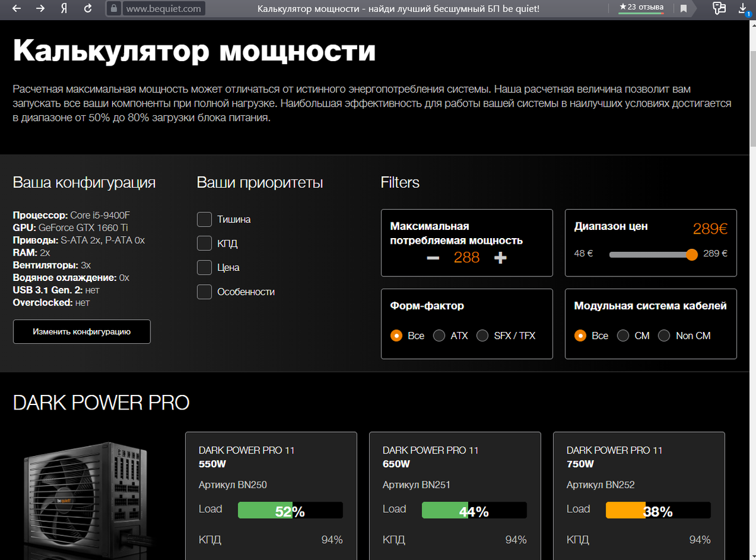
Task: Click Изменить конфигурацию button
Action: tap(82, 331)
